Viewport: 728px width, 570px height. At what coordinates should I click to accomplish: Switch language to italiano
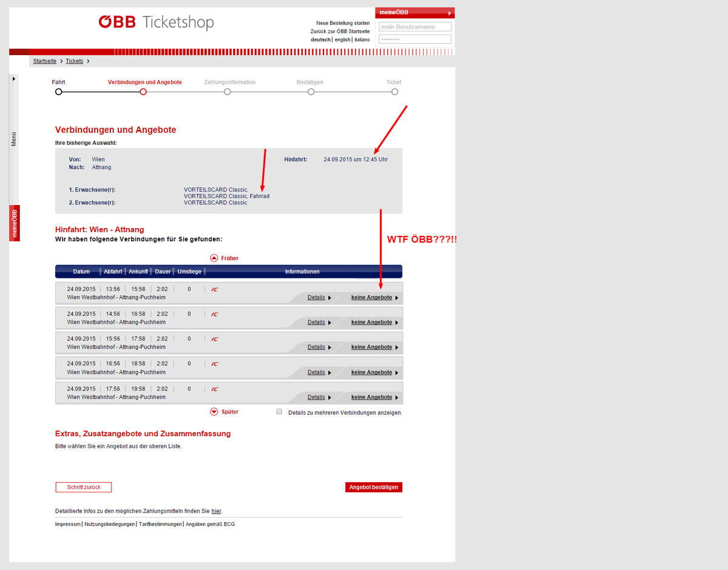point(362,39)
